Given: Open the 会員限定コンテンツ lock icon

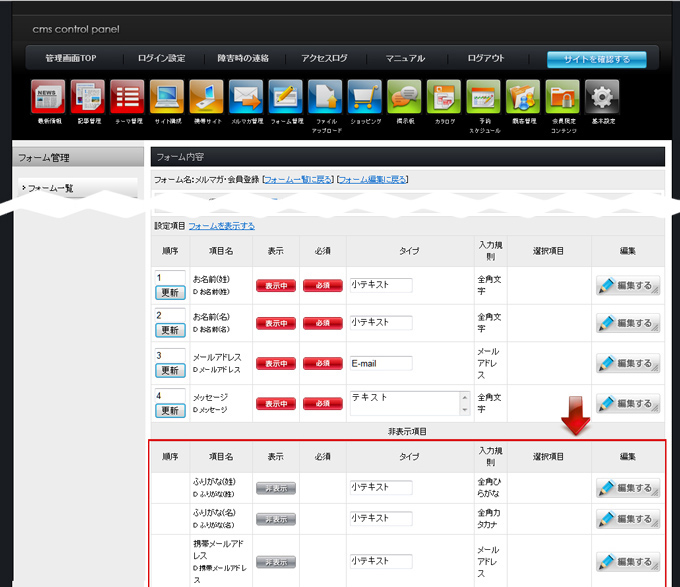Looking at the screenshot, I should (563, 98).
